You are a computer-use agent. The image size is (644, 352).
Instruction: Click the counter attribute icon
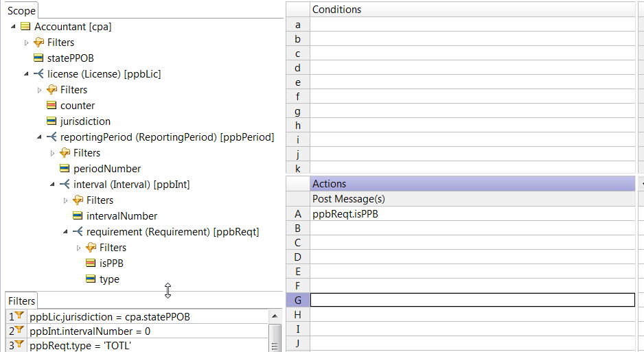click(x=51, y=106)
